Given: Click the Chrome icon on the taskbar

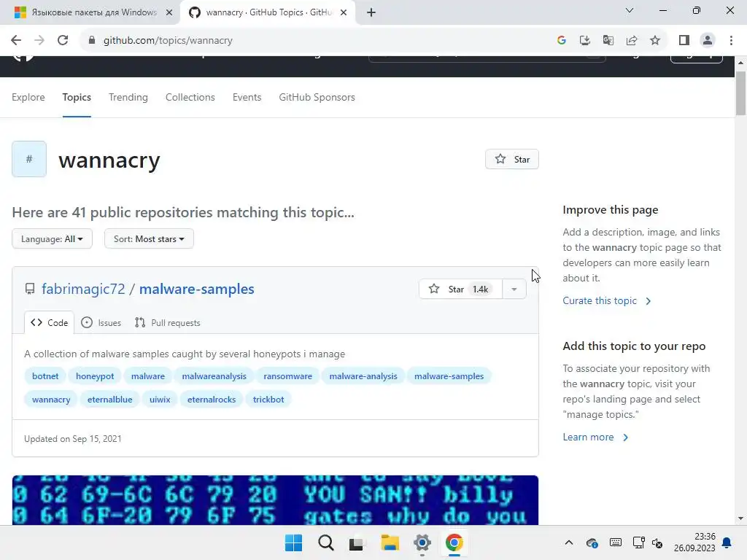Looking at the screenshot, I should coord(454,542).
